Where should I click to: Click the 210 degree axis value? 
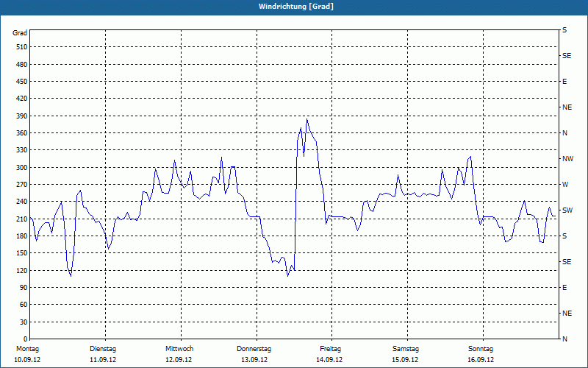[22, 219]
